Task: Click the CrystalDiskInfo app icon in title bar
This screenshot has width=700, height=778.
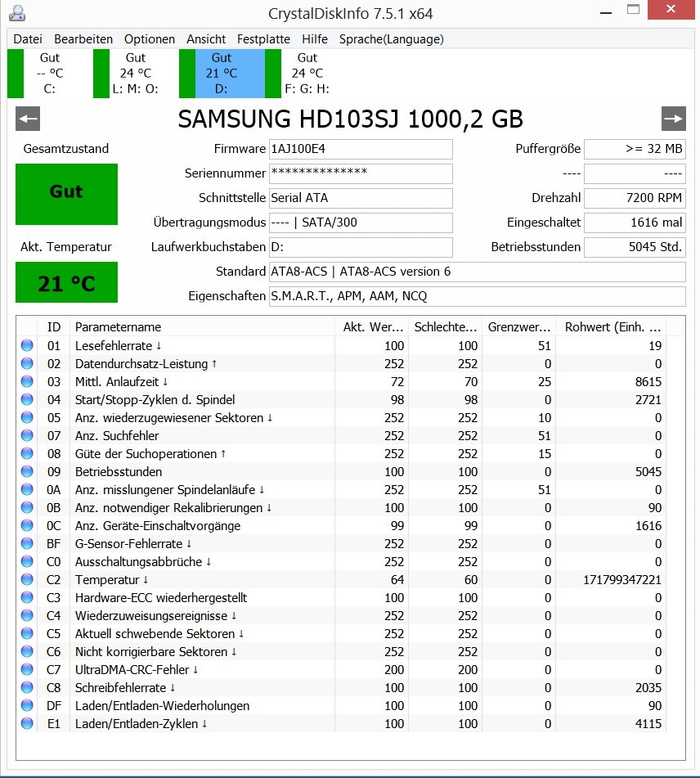Action: 17,13
